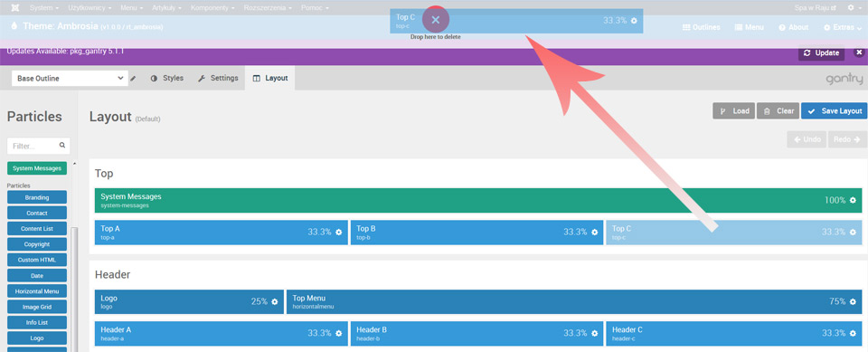The width and height of the screenshot is (868, 352).
Task: Open gear for Header B position
Action: coord(595,333)
